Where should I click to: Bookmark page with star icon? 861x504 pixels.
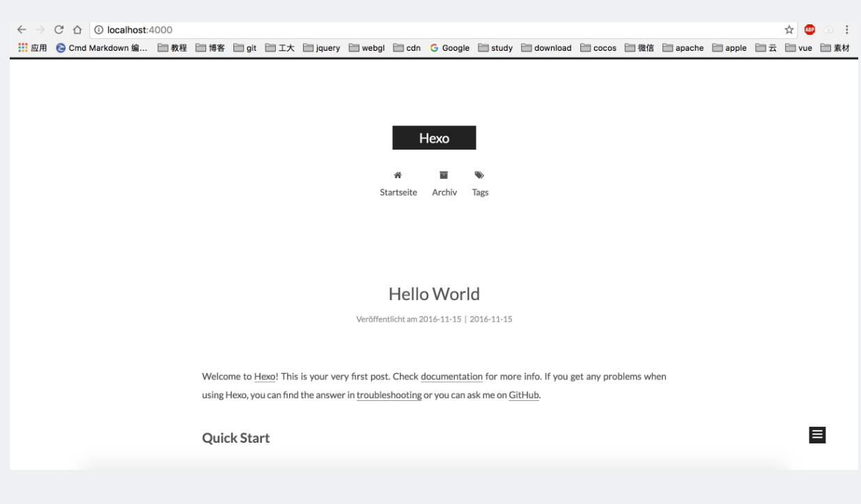[x=789, y=30]
